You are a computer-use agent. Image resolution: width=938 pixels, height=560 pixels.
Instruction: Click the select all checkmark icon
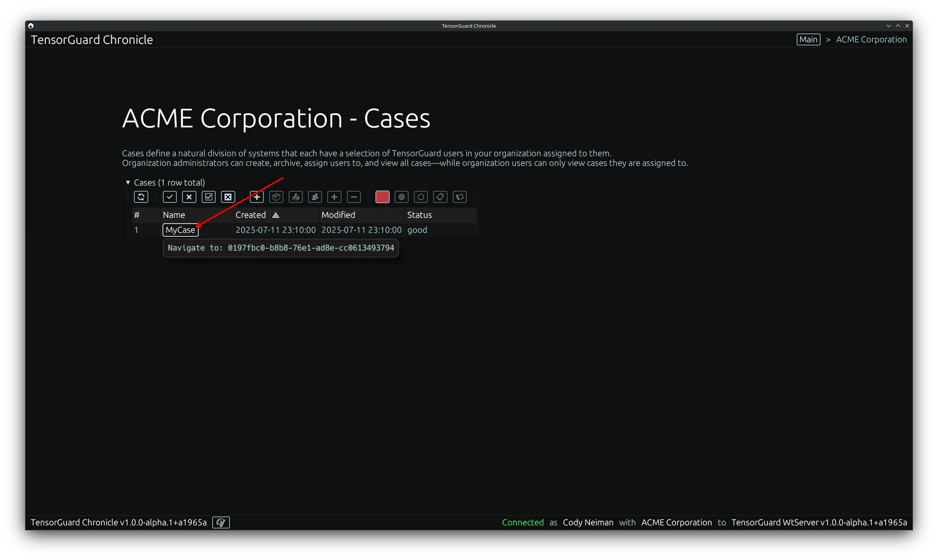(169, 197)
